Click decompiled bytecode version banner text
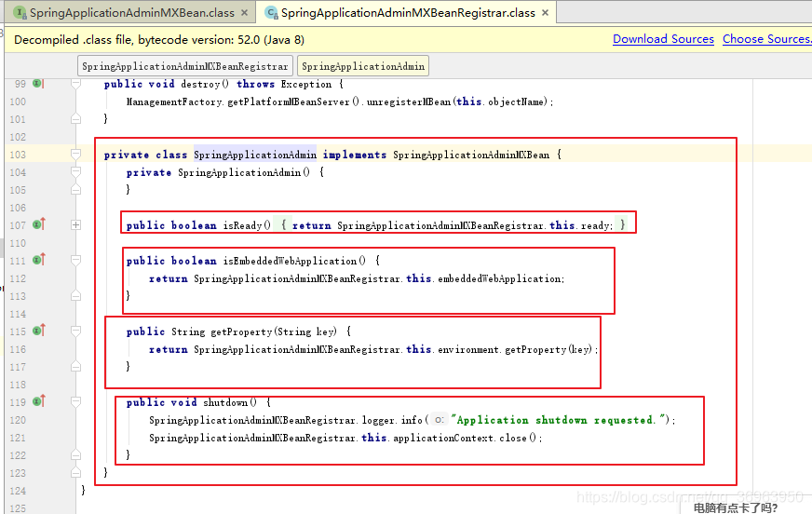812x514 pixels. pyautogui.click(x=159, y=39)
